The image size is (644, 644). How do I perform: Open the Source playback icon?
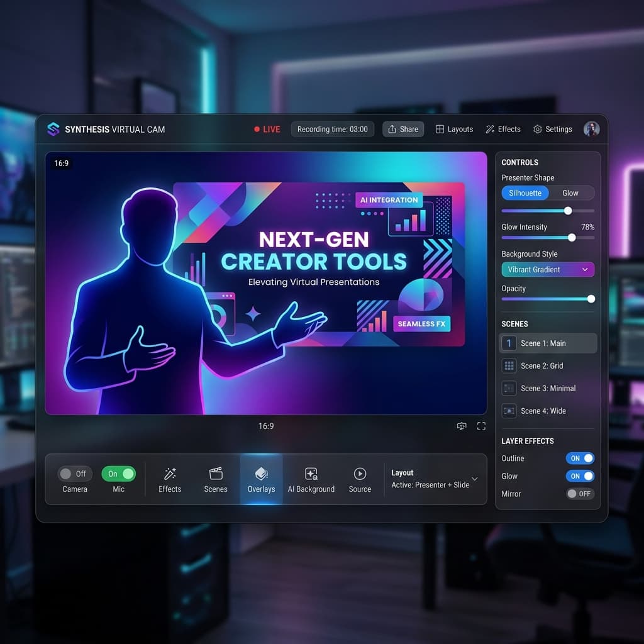(360, 475)
